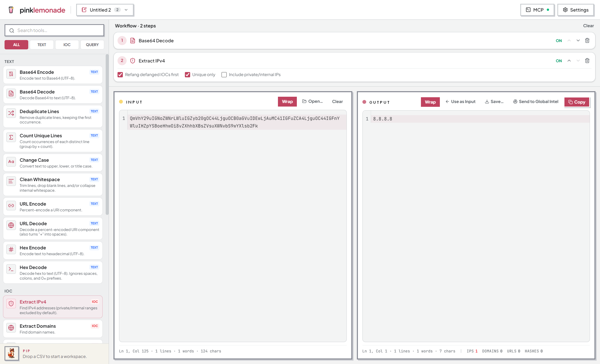Click the target icon beside Send to Global Intel
Screen dimensions: 600x364
pyautogui.click(x=515, y=102)
